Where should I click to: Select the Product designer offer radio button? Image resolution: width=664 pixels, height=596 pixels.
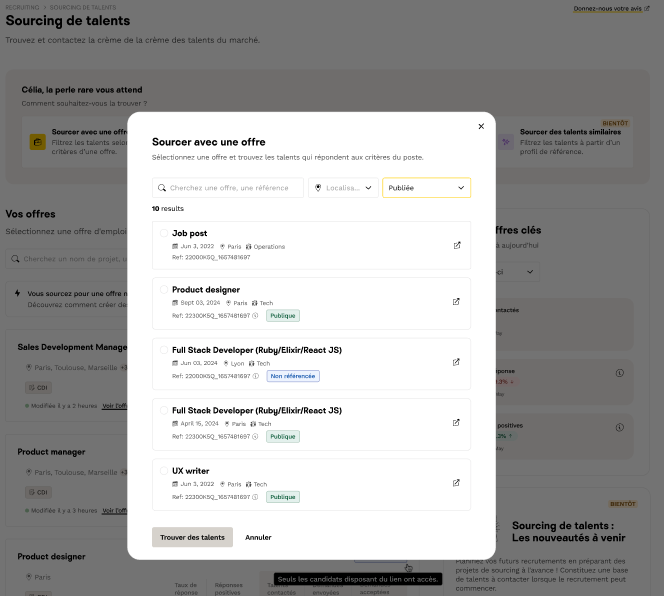click(164, 290)
